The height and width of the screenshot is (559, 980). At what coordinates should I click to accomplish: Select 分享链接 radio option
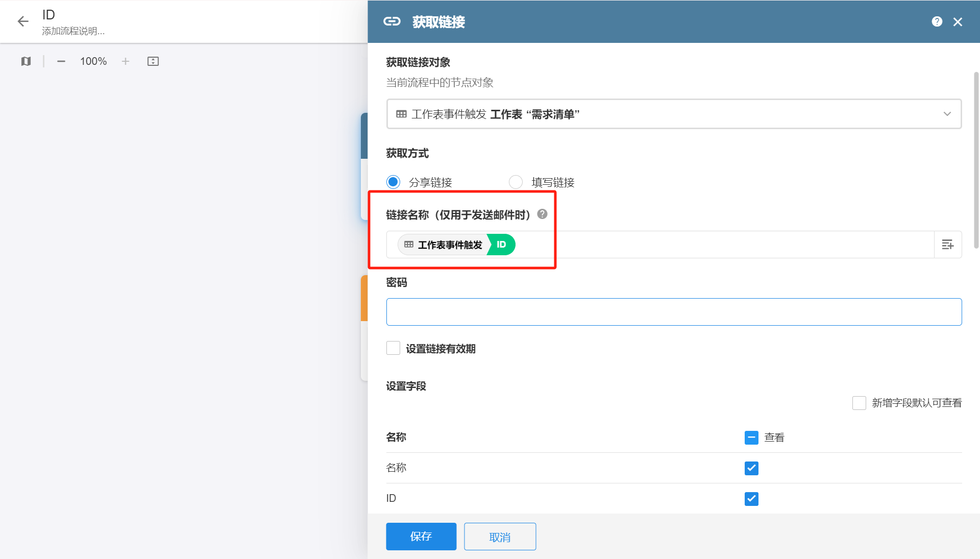[x=393, y=182]
